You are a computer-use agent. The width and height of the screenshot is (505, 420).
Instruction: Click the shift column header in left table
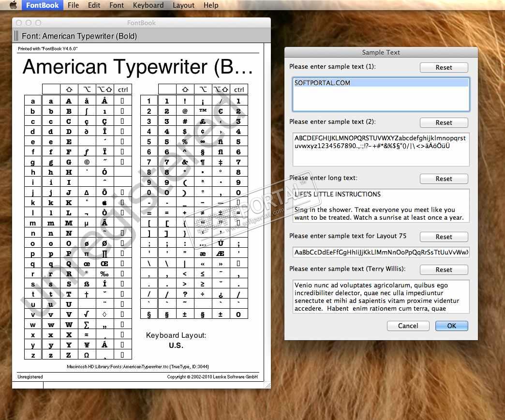coord(69,89)
